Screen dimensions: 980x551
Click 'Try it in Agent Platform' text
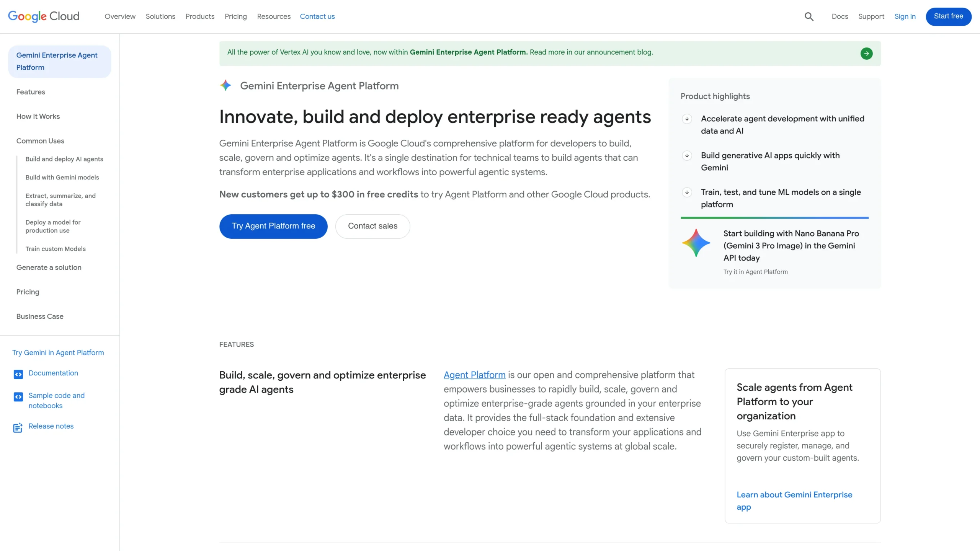pyautogui.click(x=755, y=272)
